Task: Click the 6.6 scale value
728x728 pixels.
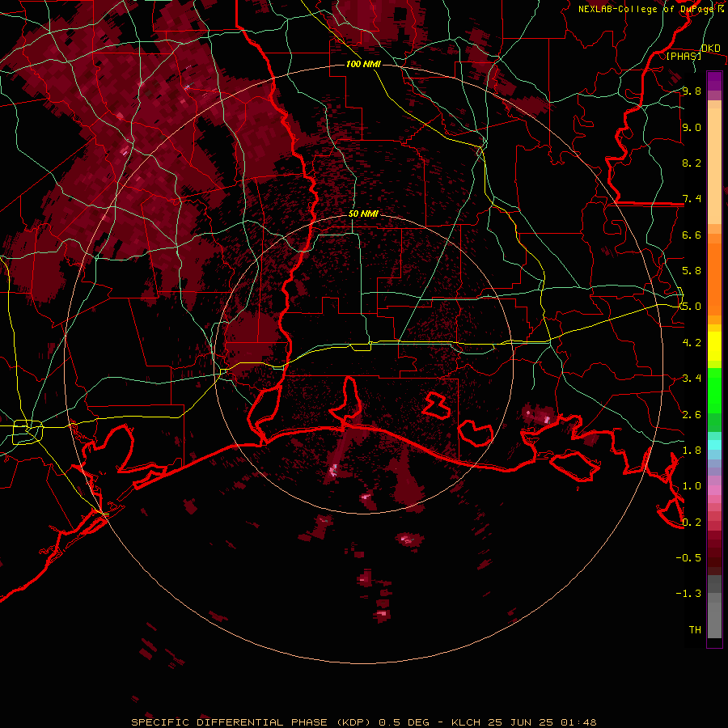Action: pyautogui.click(x=692, y=235)
